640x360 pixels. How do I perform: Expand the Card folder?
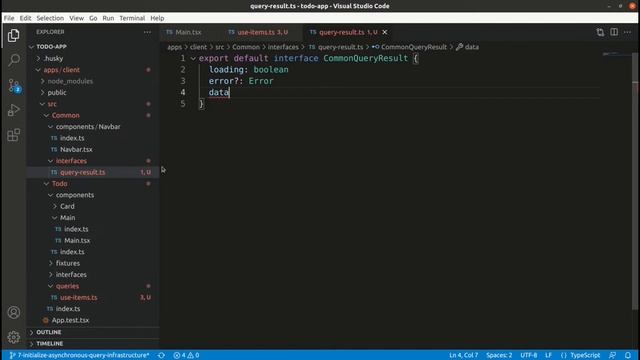(67, 207)
